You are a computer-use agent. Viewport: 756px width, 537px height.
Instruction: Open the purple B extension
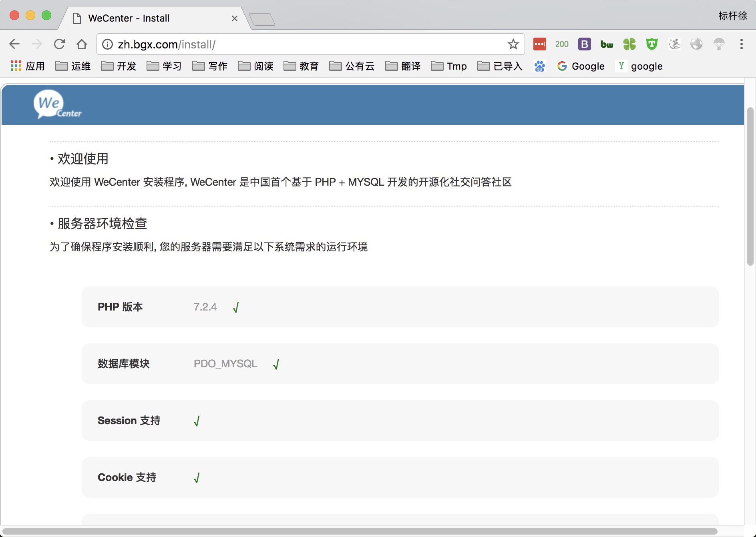(585, 44)
